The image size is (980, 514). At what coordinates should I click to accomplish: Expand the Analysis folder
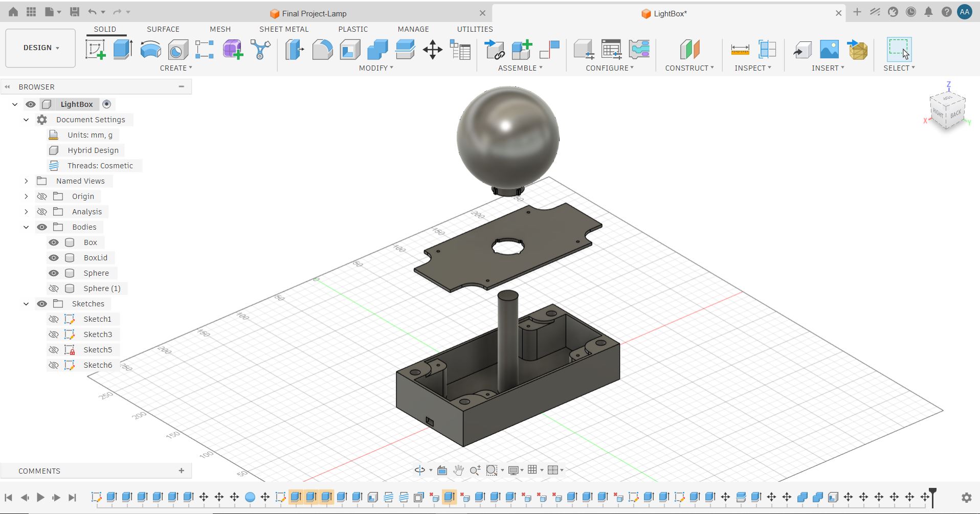27,212
